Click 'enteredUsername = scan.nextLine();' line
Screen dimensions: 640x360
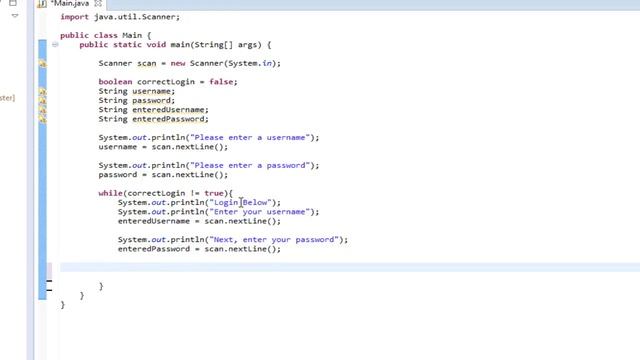pyautogui.click(x=199, y=221)
